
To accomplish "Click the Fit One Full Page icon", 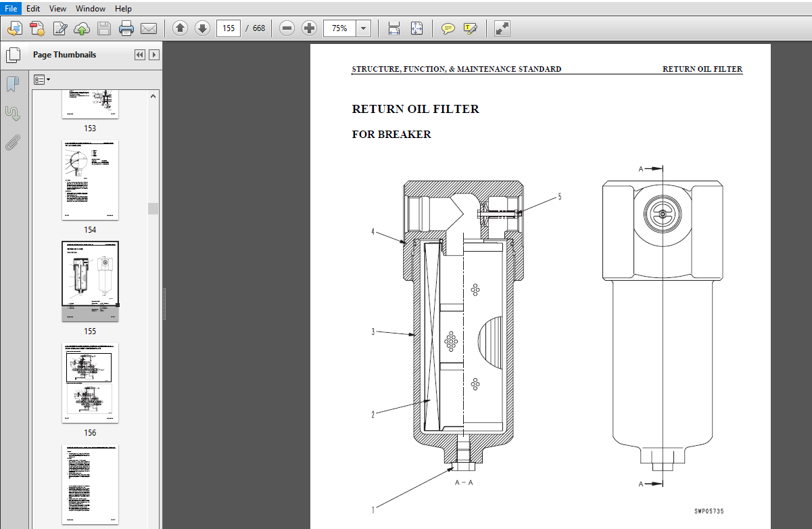I will tap(416, 28).
